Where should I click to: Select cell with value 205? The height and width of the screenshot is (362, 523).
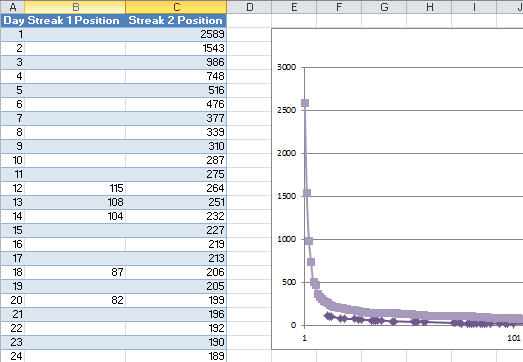coord(176,287)
